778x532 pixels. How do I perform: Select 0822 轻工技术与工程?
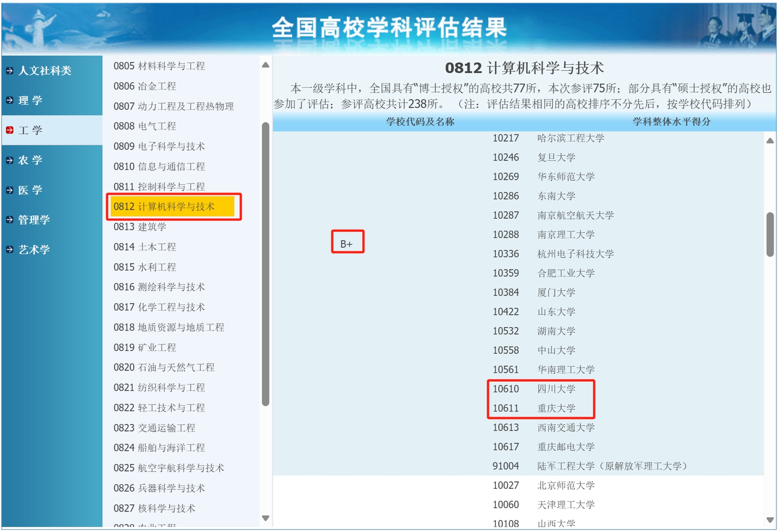point(159,408)
